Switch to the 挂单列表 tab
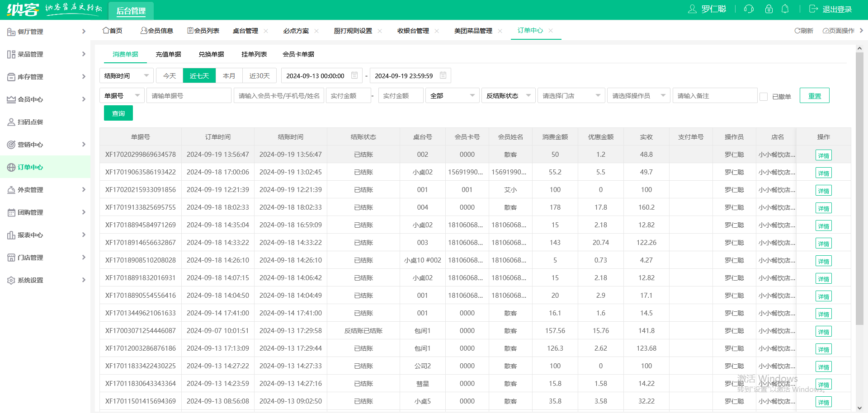868x413 pixels. point(254,54)
